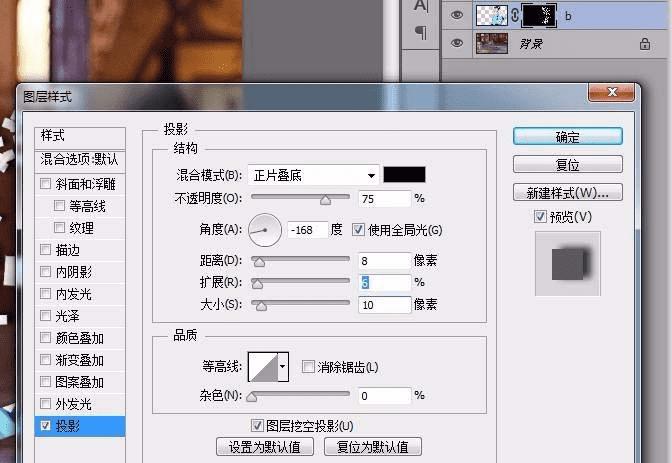
Task: Select the 描边 style label
Action: pos(67,250)
